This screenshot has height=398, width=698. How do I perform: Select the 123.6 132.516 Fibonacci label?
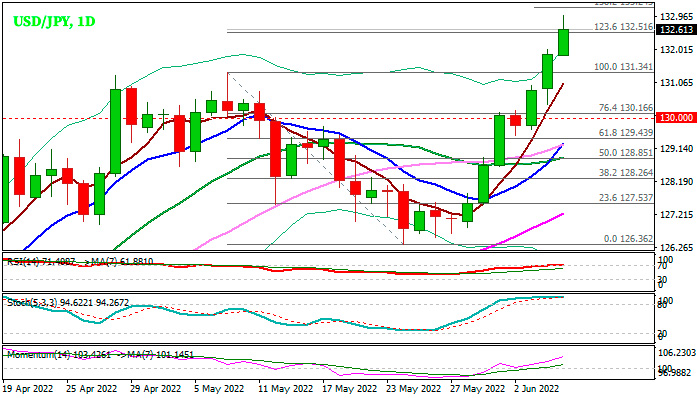tap(624, 27)
